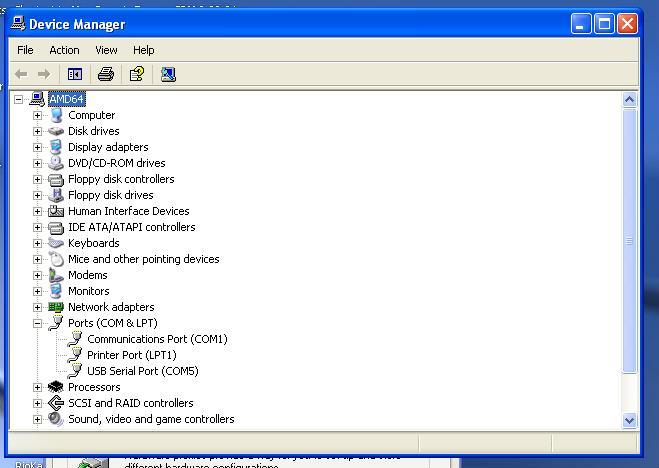
Task: Click the vertical scrollbar thumb
Action: pos(629,241)
